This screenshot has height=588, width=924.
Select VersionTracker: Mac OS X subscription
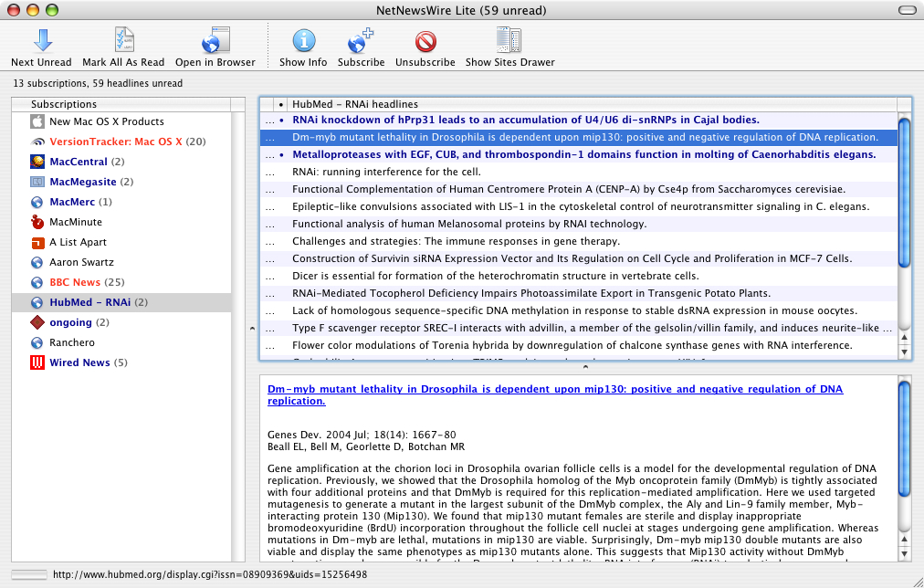pos(121,142)
